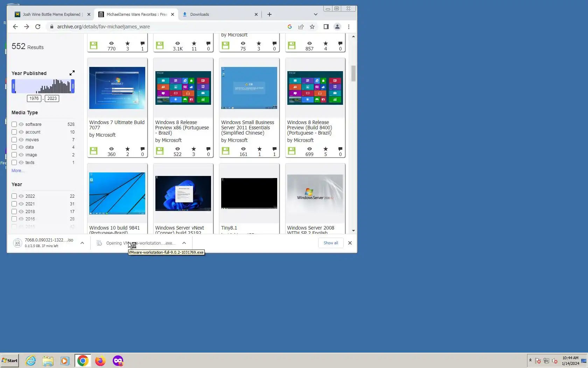Open Windows Explorer folder from the taskbar
The height and width of the screenshot is (368, 588).
tap(48, 361)
